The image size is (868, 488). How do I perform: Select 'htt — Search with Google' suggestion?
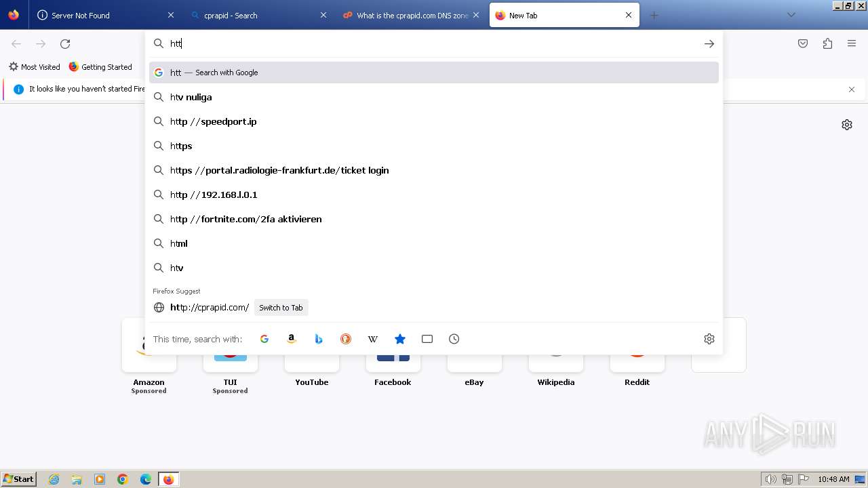pyautogui.click(x=434, y=73)
